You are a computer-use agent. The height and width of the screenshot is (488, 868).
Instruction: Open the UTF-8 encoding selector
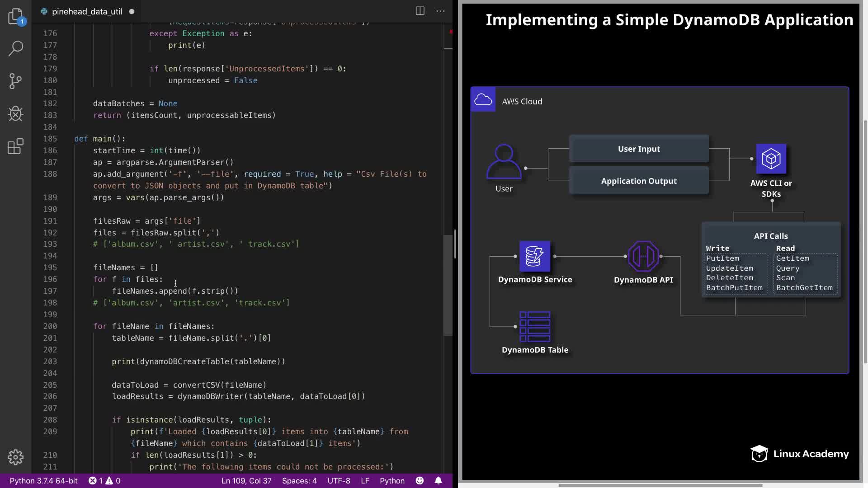click(x=339, y=481)
